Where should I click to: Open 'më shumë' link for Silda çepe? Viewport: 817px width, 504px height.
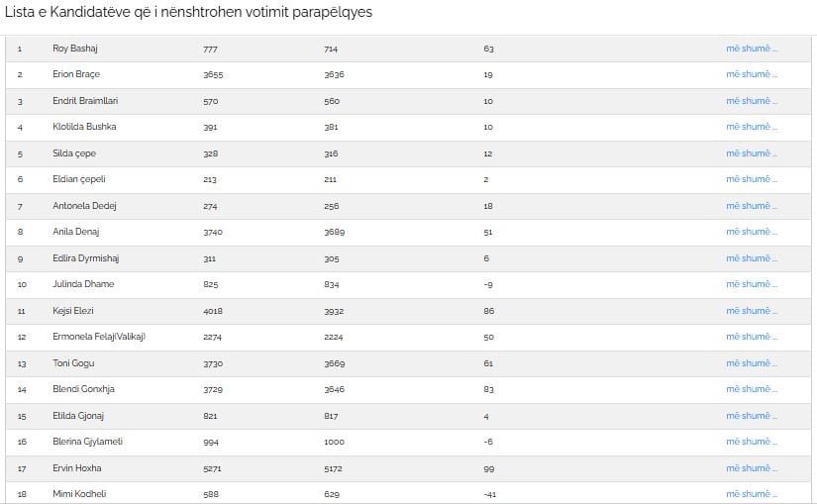coord(752,153)
